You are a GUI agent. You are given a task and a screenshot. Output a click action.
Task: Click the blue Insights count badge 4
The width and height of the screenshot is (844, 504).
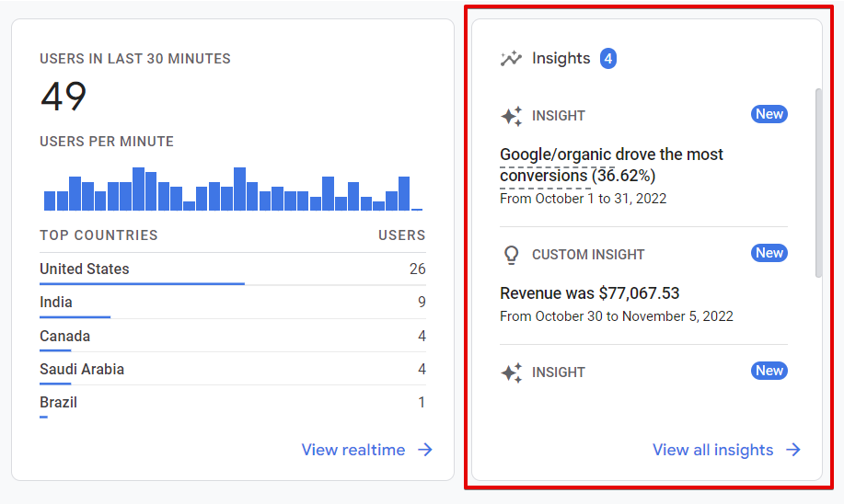(608, 59)
